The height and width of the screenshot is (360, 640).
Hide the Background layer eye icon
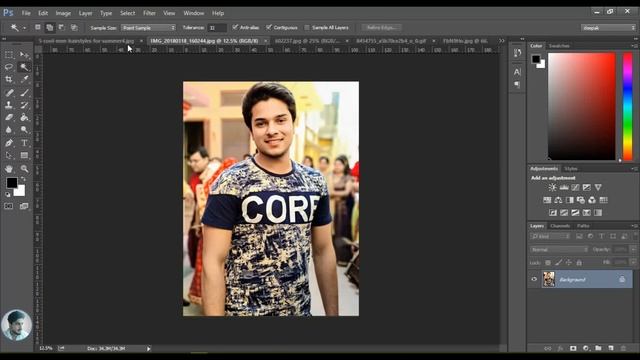click(x=534, y=279)
